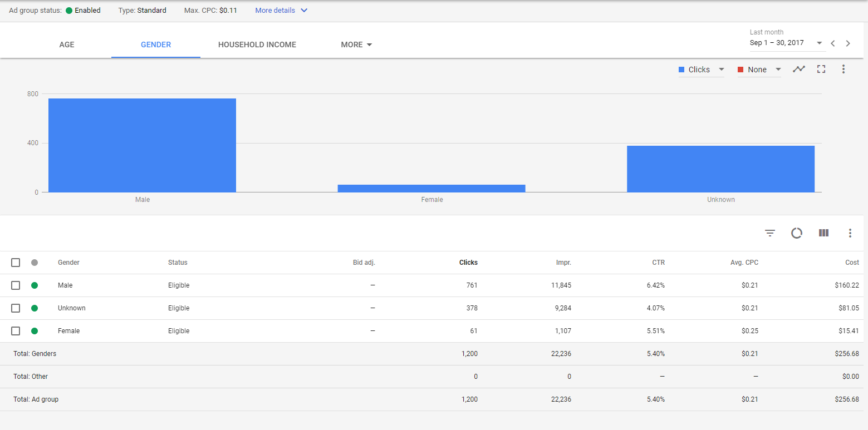Click the green Enabled ad group status dot
The height and width of the screenshot is (430, 868).
(x=69, y=11)
